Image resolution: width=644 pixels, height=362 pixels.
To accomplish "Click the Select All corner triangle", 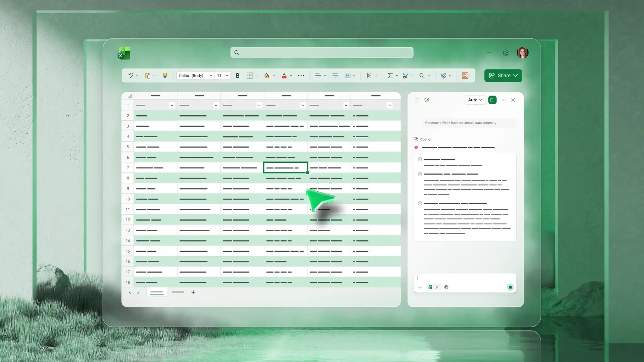I will 130,96.
